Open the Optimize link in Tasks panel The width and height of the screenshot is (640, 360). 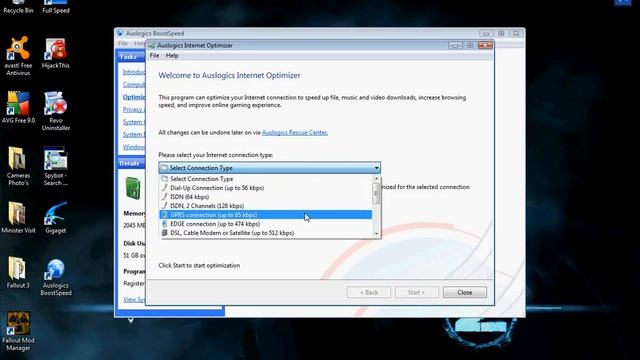134,97
